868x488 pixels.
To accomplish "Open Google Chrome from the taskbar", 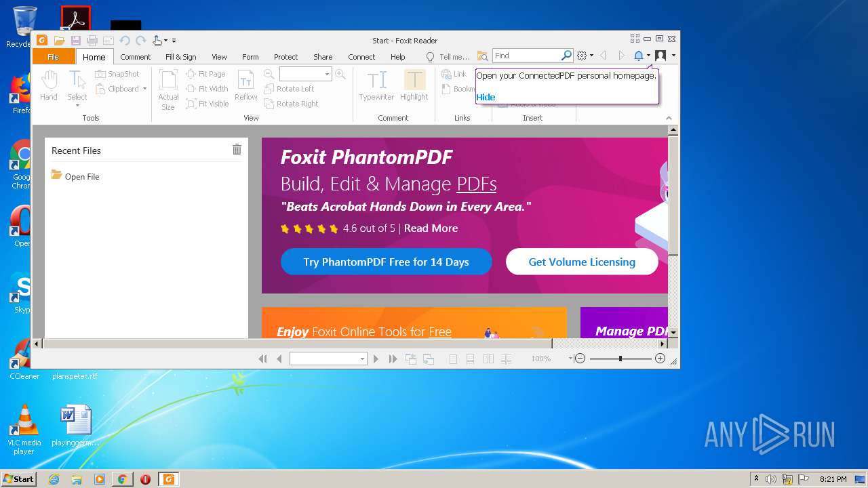I will coord(122,479).
